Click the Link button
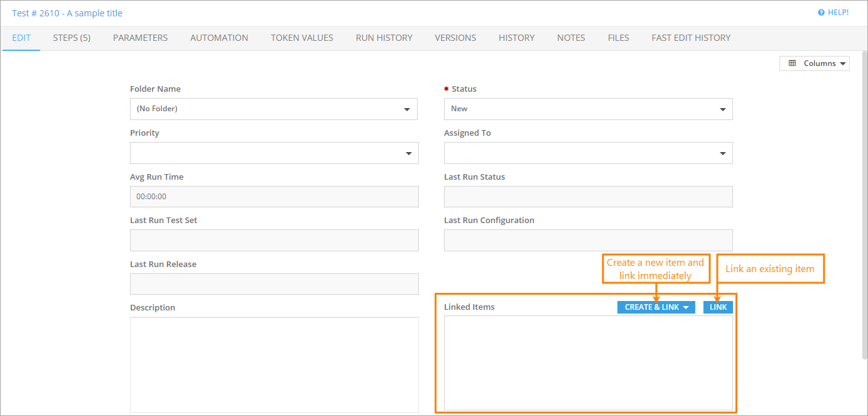868x416 pixels. pyautogui.click(x=718, y=307)
